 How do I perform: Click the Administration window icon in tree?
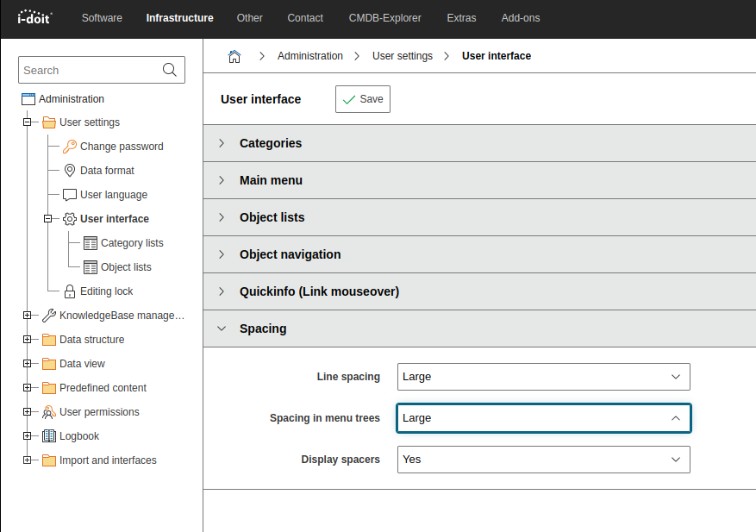28,99
